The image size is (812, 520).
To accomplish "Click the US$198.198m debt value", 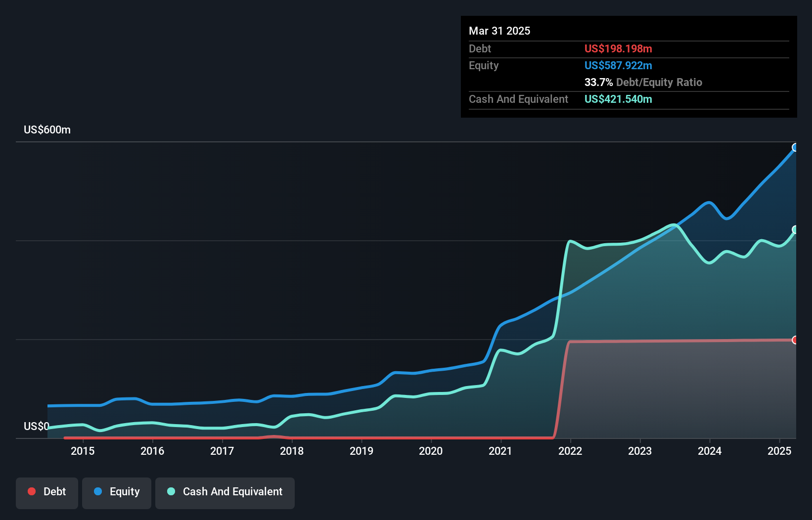I will [618, 48].
